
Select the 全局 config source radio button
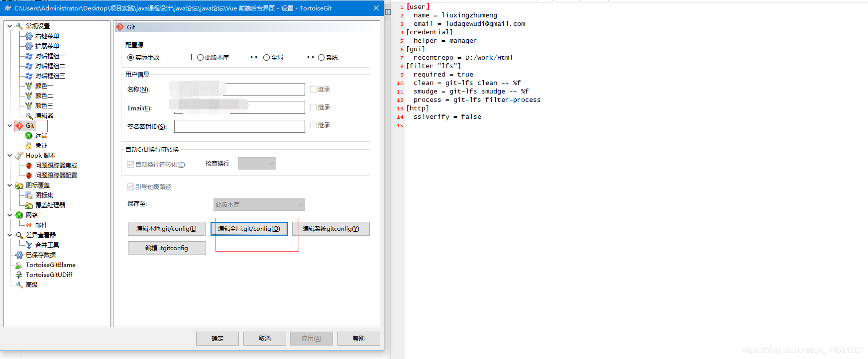coord(266,58)
